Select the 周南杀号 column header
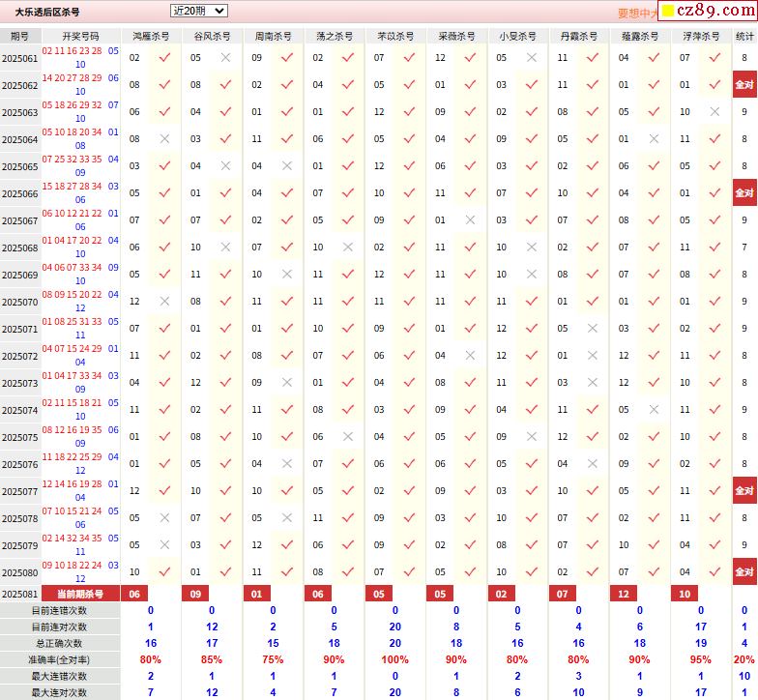 click(x=273, y=37)
